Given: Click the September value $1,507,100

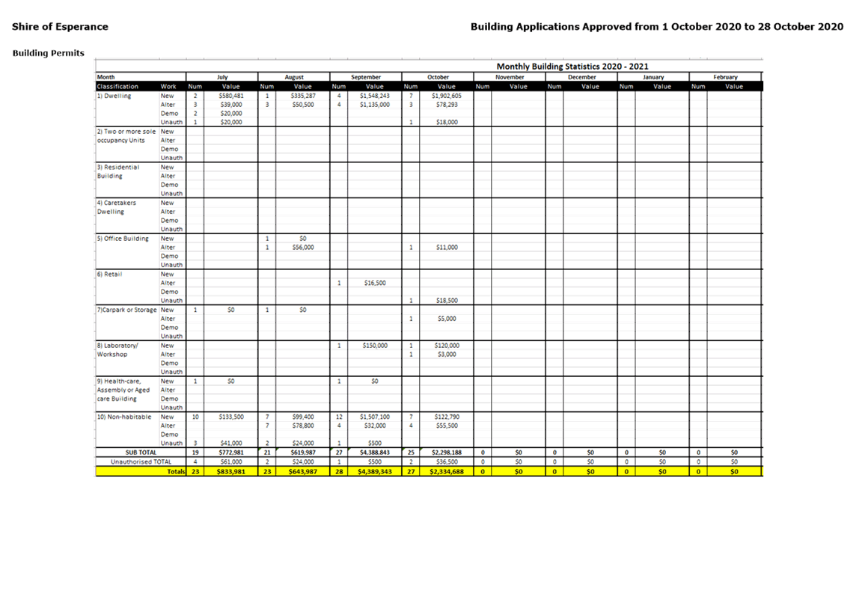Looking at the screenshot, I should (x=375, y=417).
